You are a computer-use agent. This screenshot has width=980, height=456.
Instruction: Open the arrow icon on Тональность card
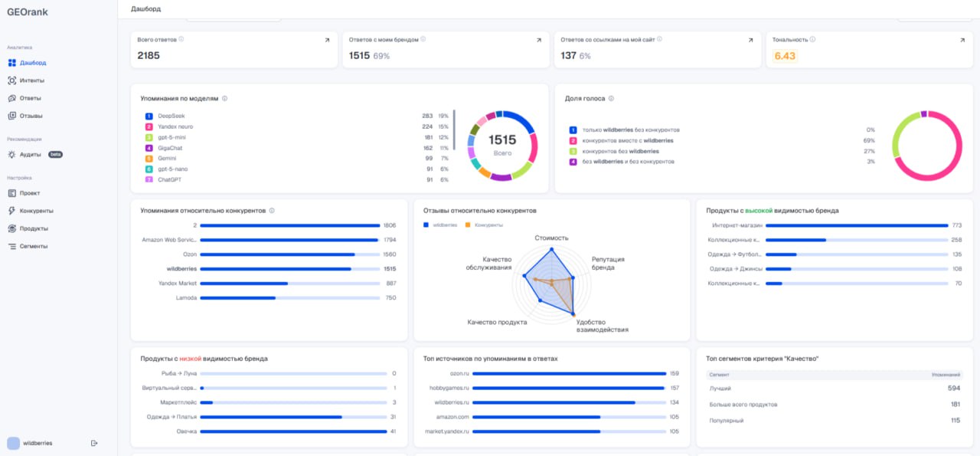click(962, 40)
